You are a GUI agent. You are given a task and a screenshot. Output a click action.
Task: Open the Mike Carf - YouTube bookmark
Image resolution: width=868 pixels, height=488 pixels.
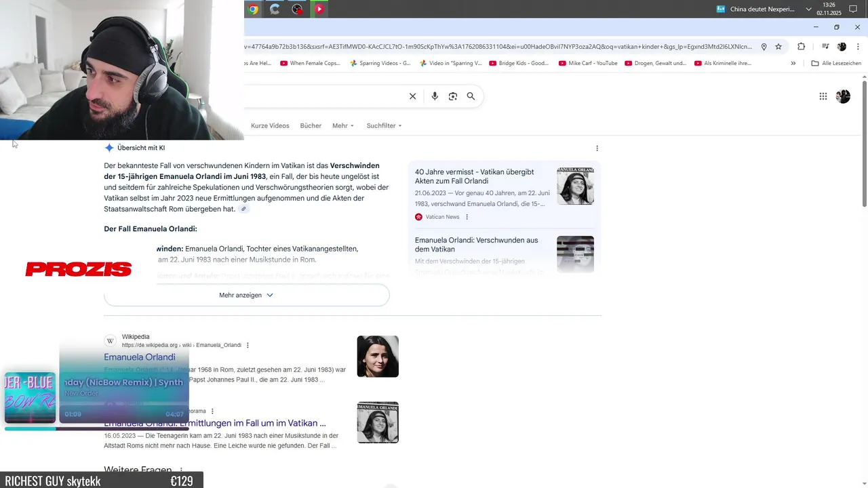pyautogui.click(x=587, y=63)
